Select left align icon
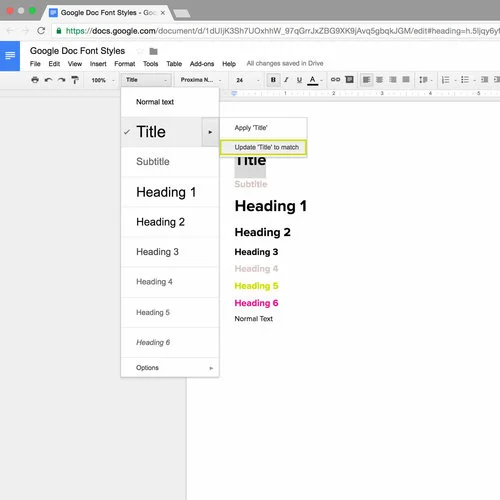 pos(366,80)
